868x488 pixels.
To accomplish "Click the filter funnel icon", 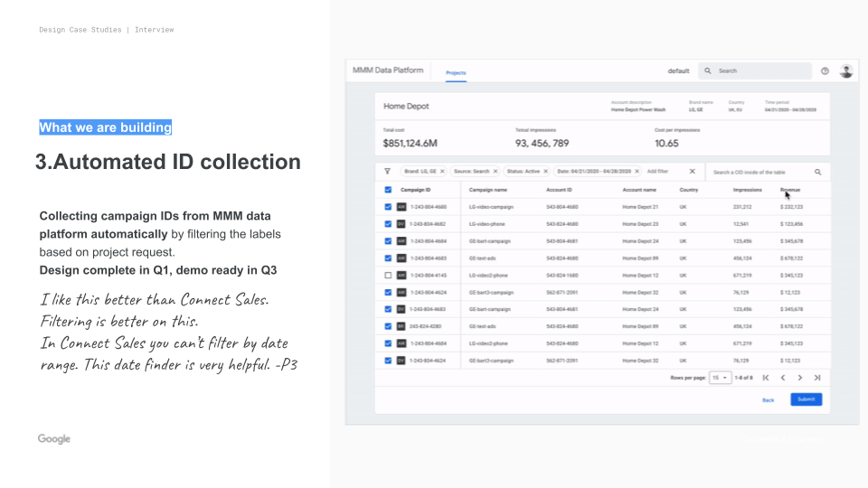I will 388,172.
